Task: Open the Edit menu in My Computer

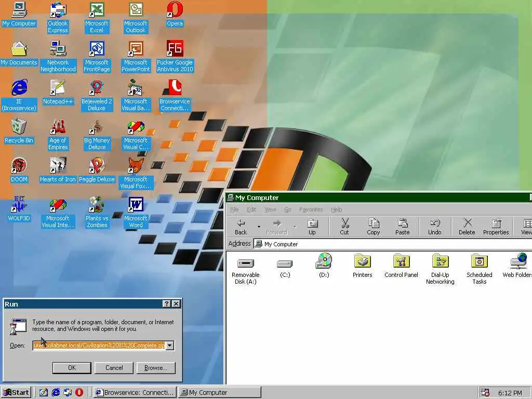Action: click(x=251, y=209)
